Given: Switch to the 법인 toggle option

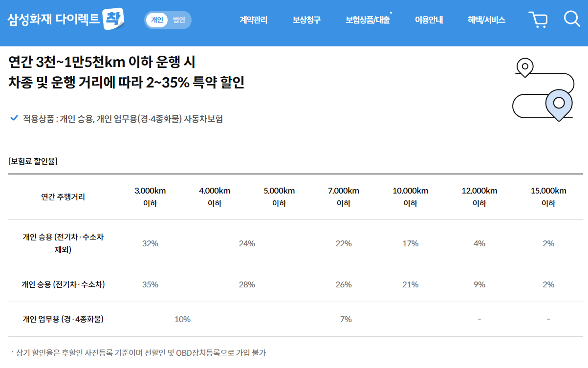Looking at the screenshot, I should 178,20.
